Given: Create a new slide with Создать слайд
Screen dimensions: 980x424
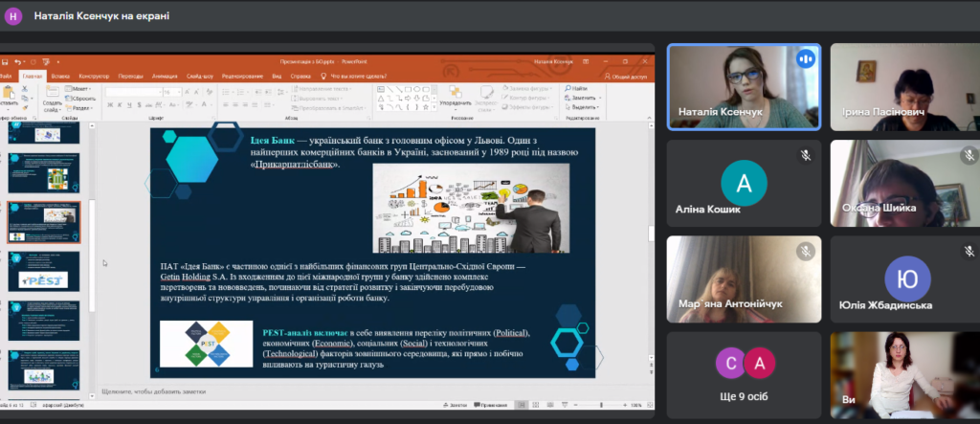Looking at the screenshot, I should point(52,97).
